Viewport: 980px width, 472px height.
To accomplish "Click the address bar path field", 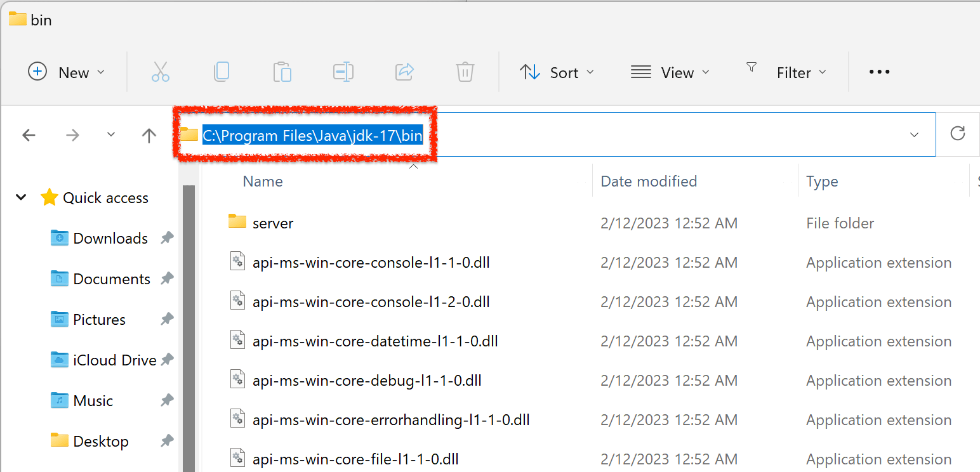I will pyautogui.click(x=555, y=134).
